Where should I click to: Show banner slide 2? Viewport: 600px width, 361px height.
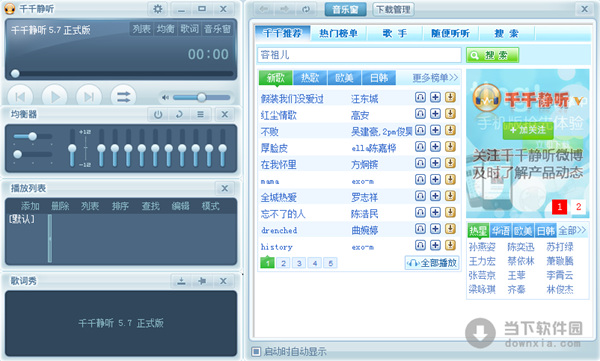point(578,207)
